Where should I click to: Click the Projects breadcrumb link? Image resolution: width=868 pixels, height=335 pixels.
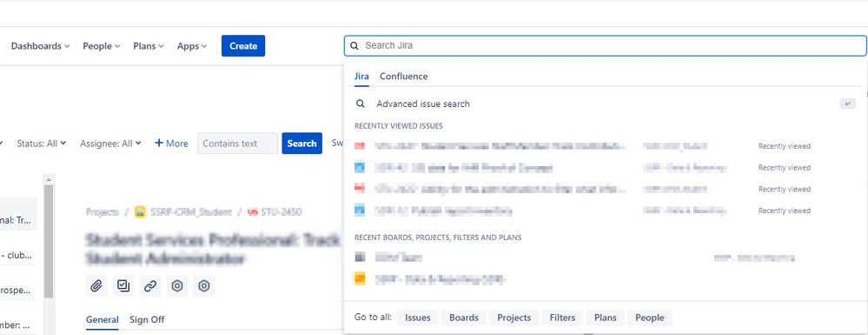(103, 211)
